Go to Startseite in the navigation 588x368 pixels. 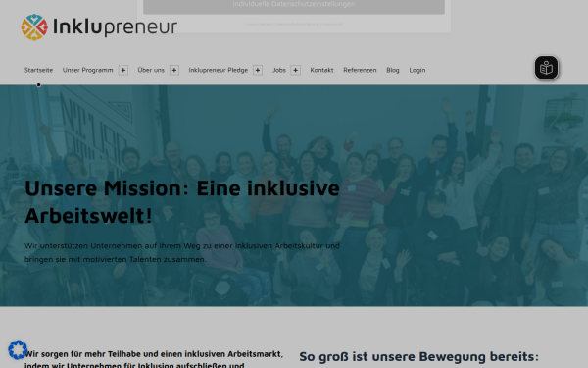38,70
